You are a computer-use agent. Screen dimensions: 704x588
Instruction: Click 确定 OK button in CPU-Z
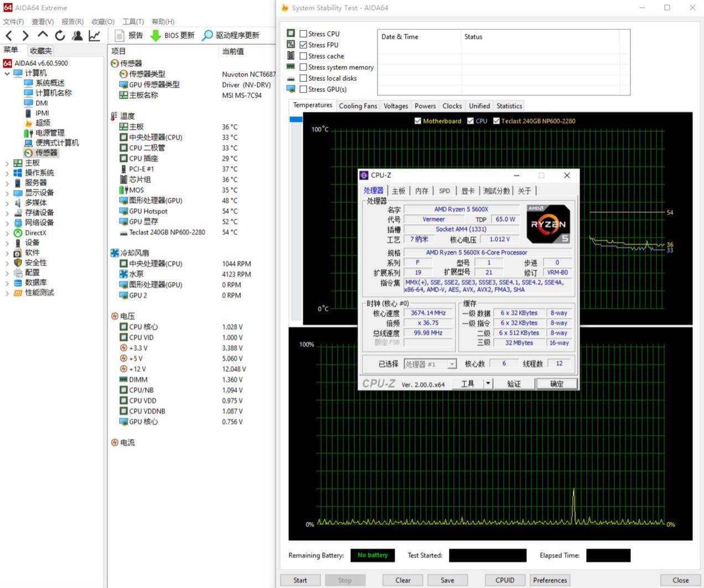pos(557,383)
